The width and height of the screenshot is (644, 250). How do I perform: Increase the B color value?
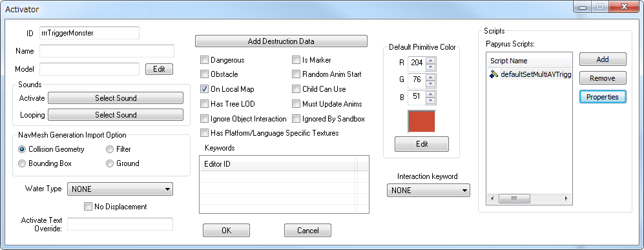coord(430,94)
